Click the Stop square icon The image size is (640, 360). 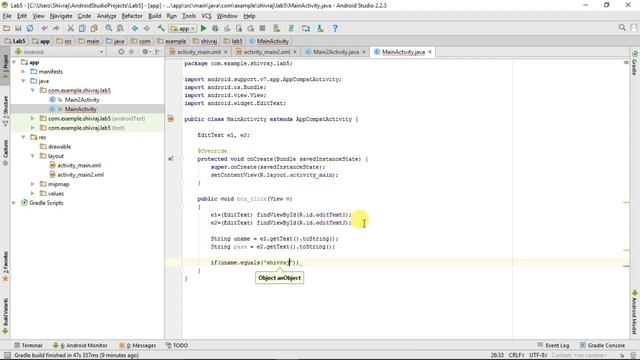tap(262, 28)
